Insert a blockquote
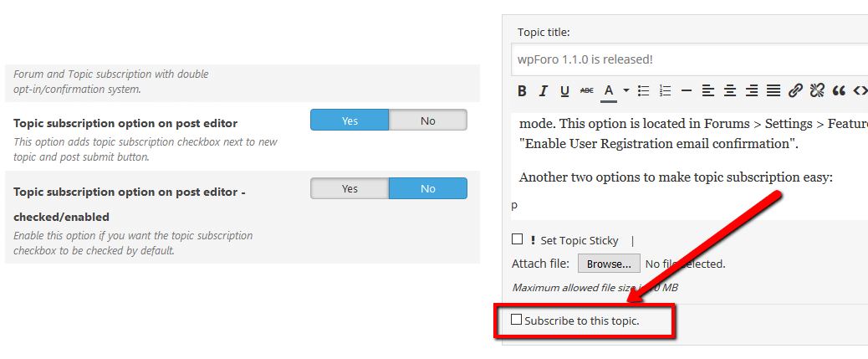Viewport: 868px width, 359px height. 839,90
